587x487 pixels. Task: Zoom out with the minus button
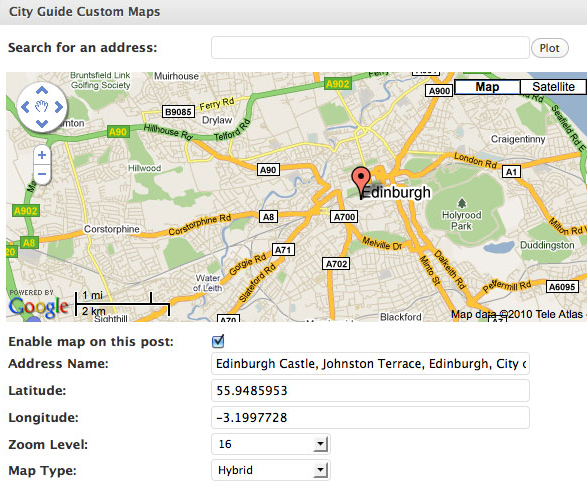point(42,174)
